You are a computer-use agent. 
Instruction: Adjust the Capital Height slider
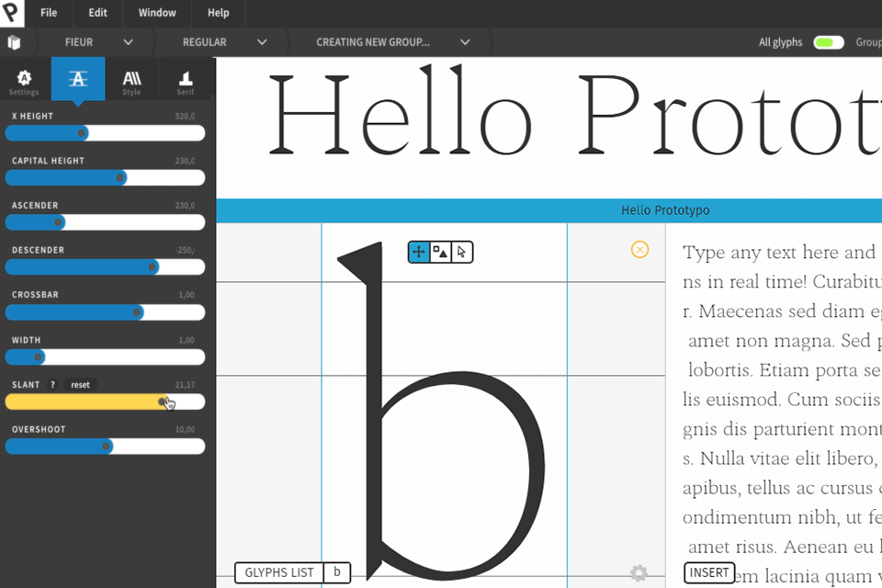coord(105,178)
